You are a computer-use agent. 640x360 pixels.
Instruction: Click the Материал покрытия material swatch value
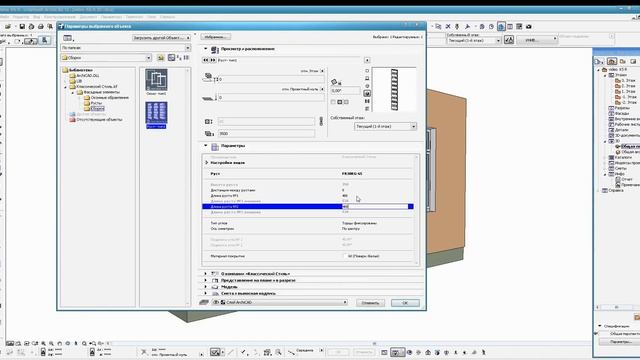click(361, 256)
